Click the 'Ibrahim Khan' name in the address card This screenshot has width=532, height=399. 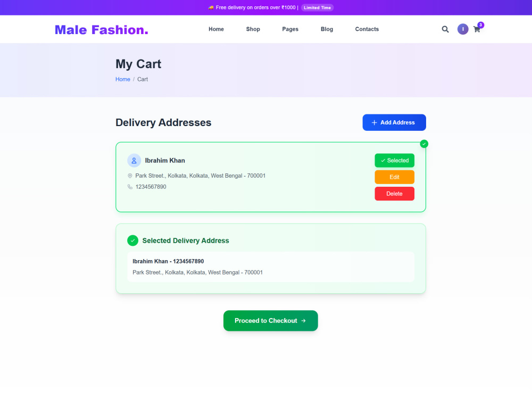[x=165, y=161]
